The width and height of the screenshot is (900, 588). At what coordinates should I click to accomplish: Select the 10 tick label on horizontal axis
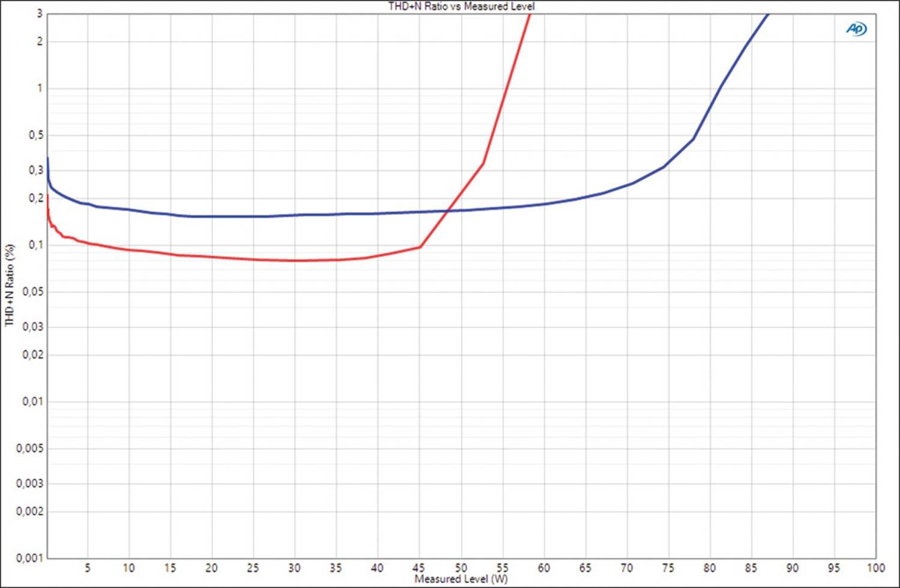(129, 568)
